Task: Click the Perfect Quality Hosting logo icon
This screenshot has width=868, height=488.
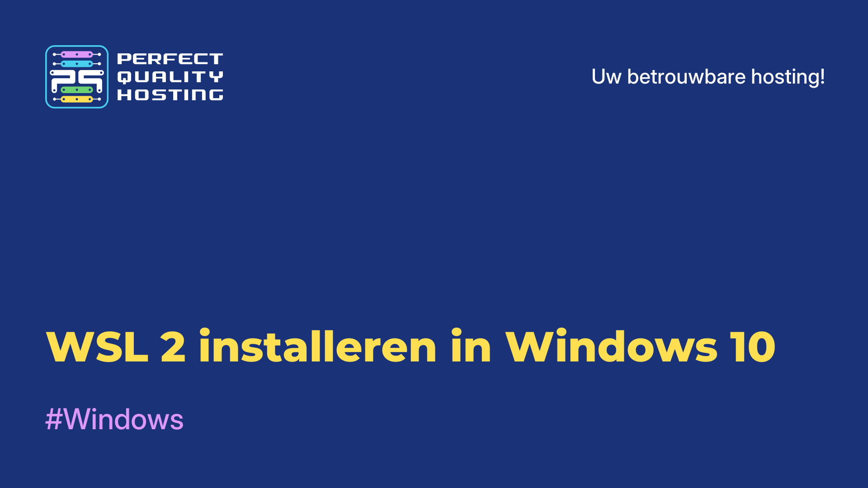Action: point(76,76)
